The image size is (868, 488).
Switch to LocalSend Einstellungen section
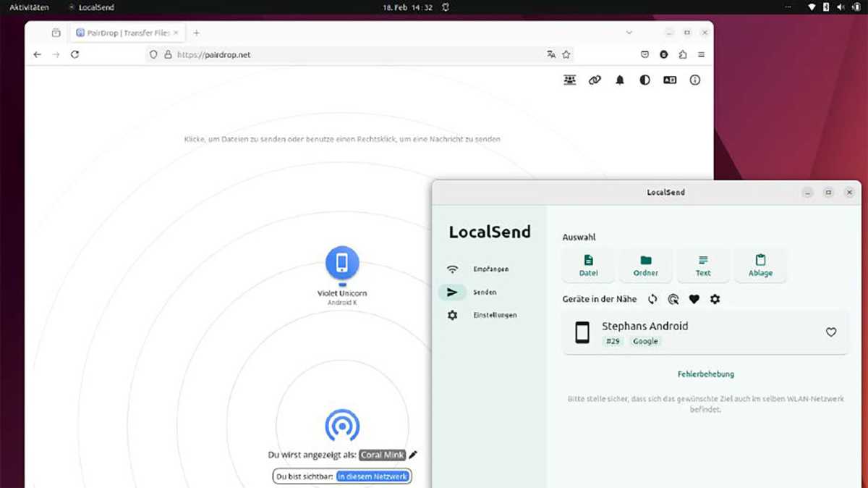tap(495, 315)
